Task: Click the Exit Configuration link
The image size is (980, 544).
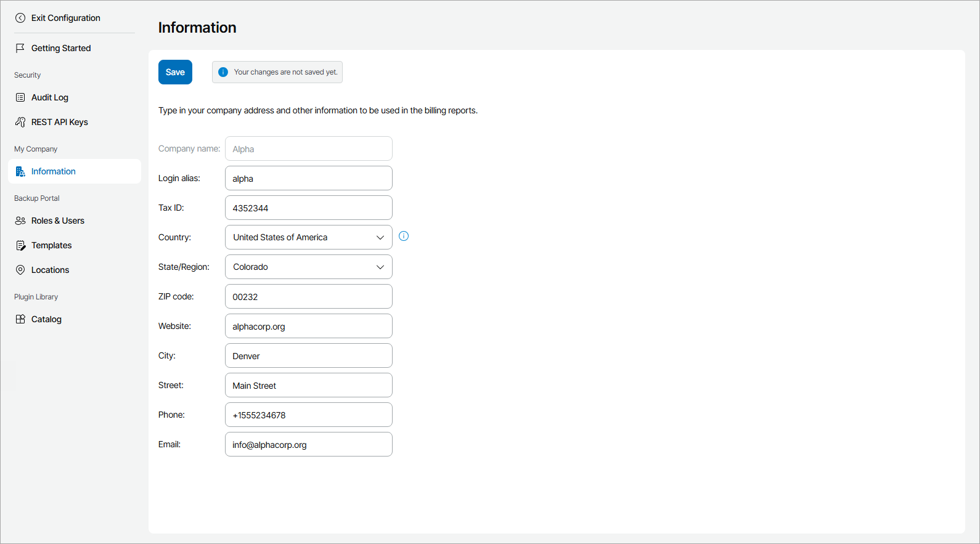Action: (65, 18)
